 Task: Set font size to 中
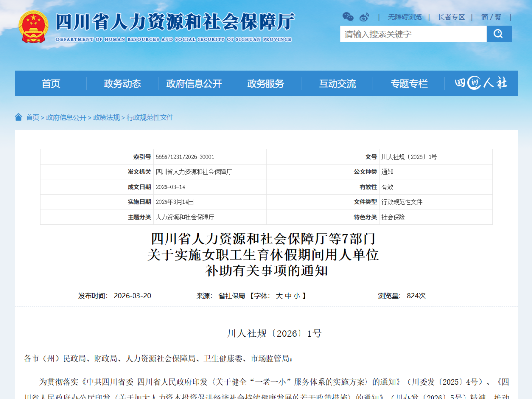point(288,296)
